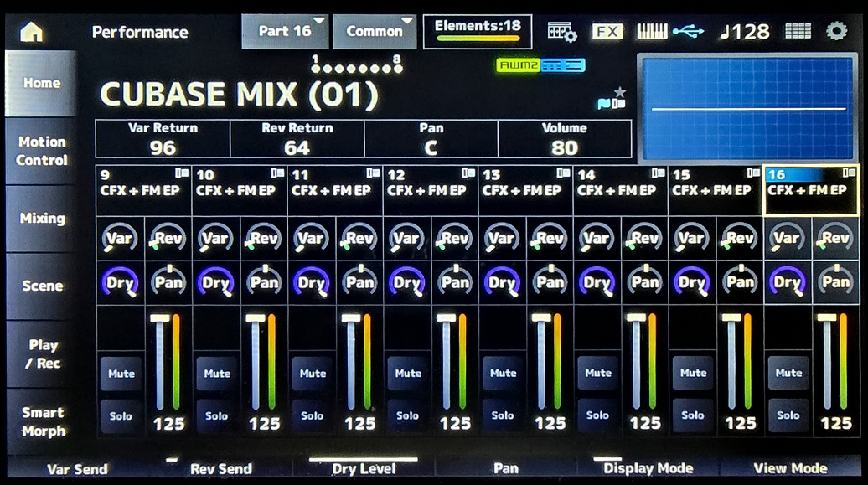Image resolution: width=868 pixels, height=485 pixels.
Task: Adjust the volume fader for part 16
Action: 827,363
